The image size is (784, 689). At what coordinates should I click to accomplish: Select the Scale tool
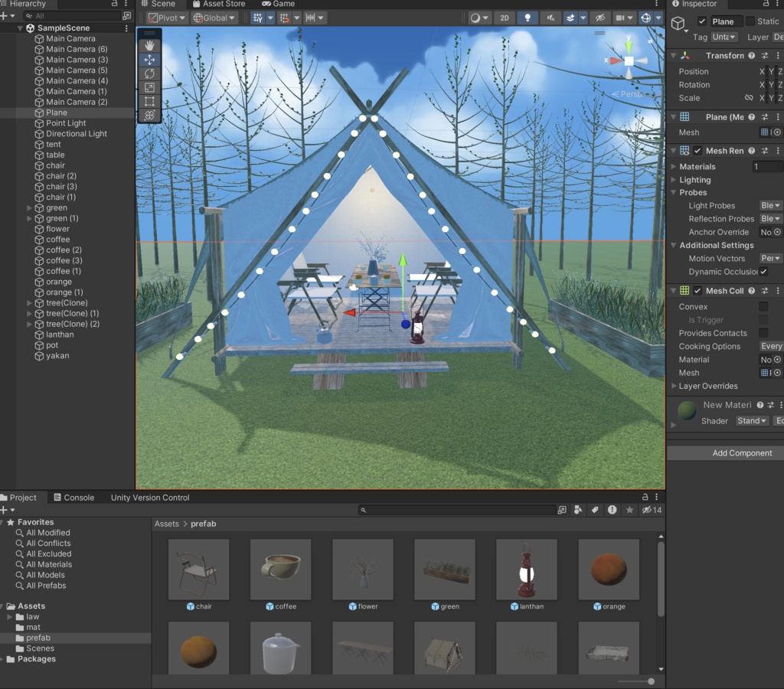pyautogui.click(x=148, y=87)
